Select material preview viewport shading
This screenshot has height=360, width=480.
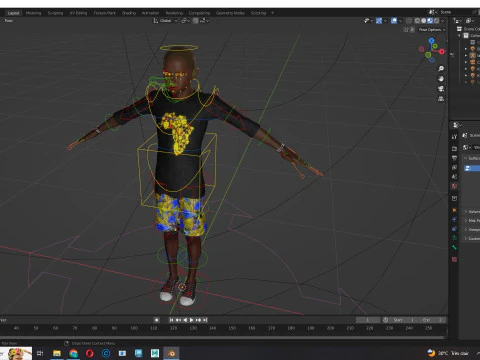[x=430, y=21]
